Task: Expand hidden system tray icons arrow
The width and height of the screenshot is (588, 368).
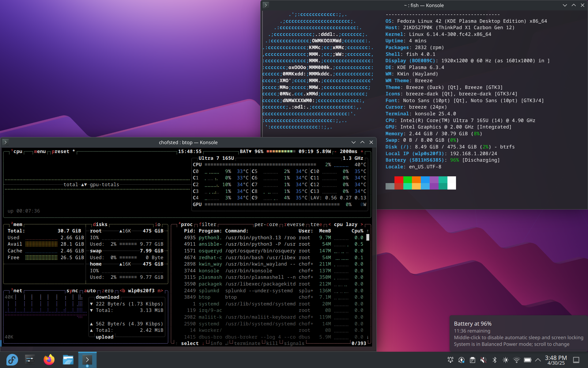Action: point(538,360)
